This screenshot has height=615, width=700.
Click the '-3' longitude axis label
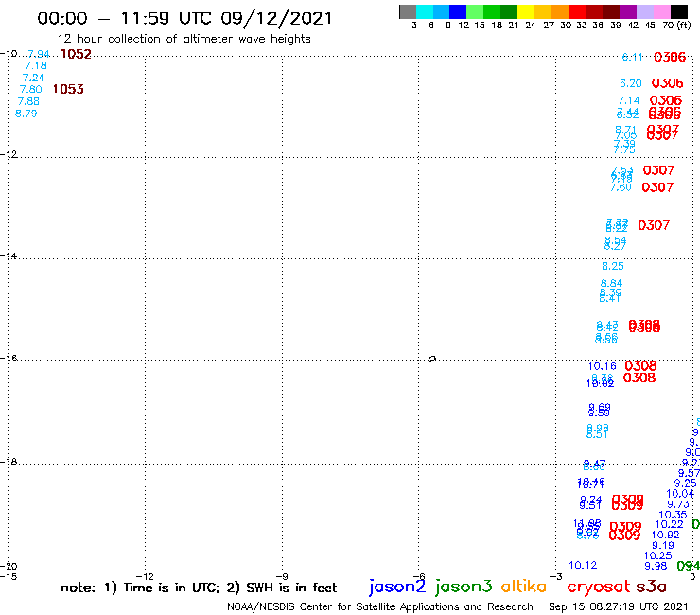point(555,576)
